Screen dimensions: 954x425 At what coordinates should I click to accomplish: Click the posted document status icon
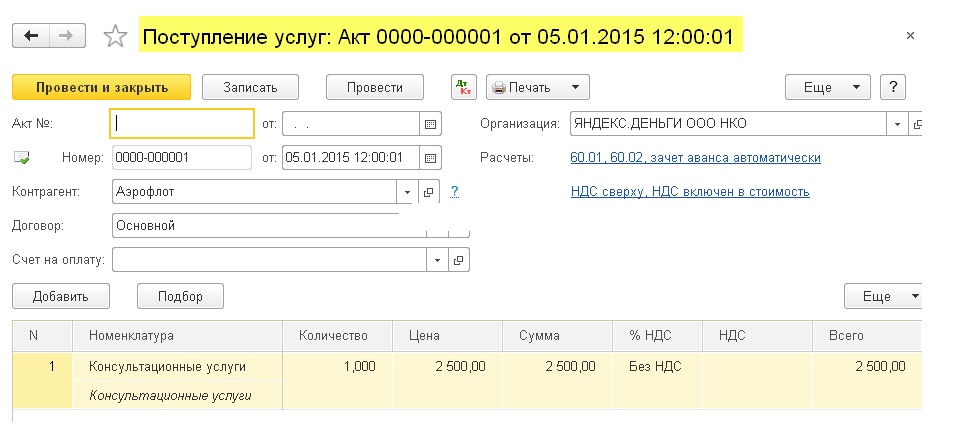pos(21,158)
